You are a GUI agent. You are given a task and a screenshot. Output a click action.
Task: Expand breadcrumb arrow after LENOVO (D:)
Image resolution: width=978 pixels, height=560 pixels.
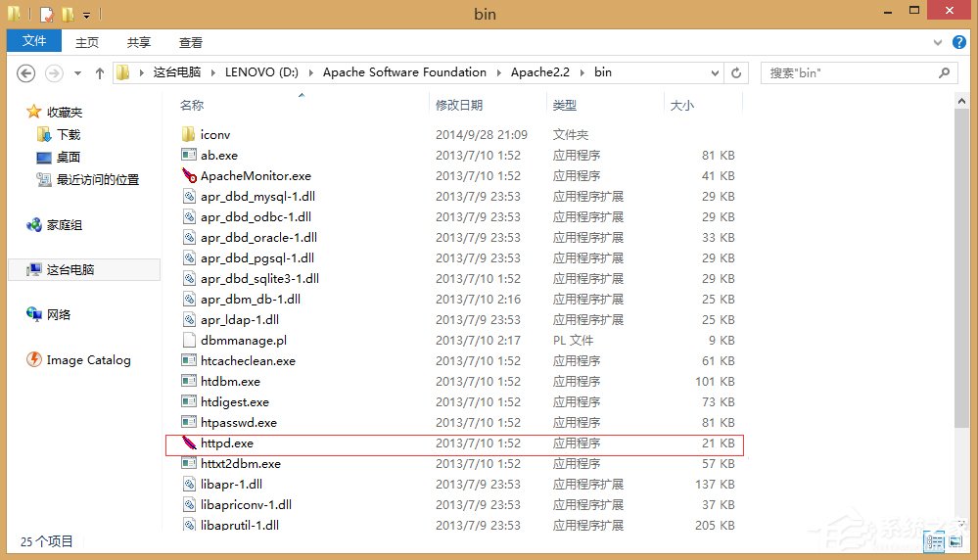[x=310, y=73]
